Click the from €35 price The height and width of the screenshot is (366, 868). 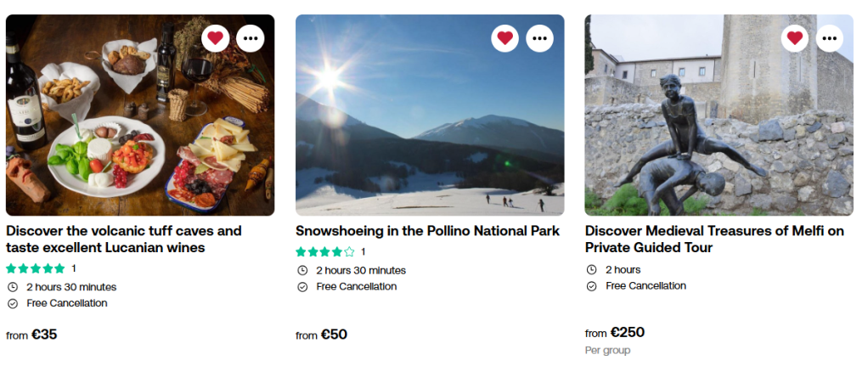pos(32,335)
